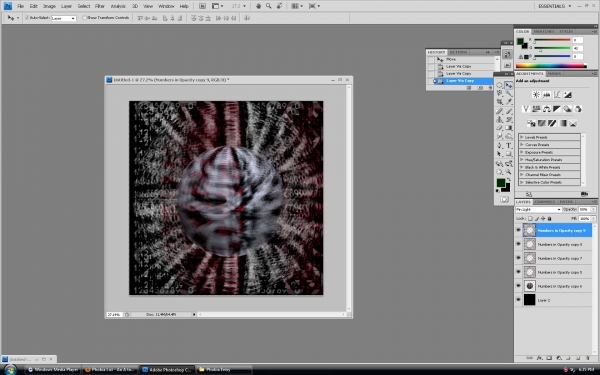
Task: Open the Layer menu
Action: (67, 6)
